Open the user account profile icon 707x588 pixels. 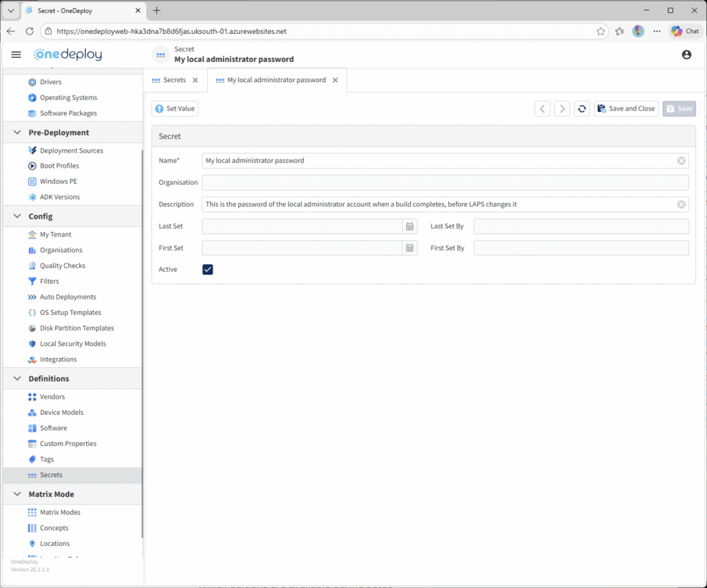pos(686,55)
